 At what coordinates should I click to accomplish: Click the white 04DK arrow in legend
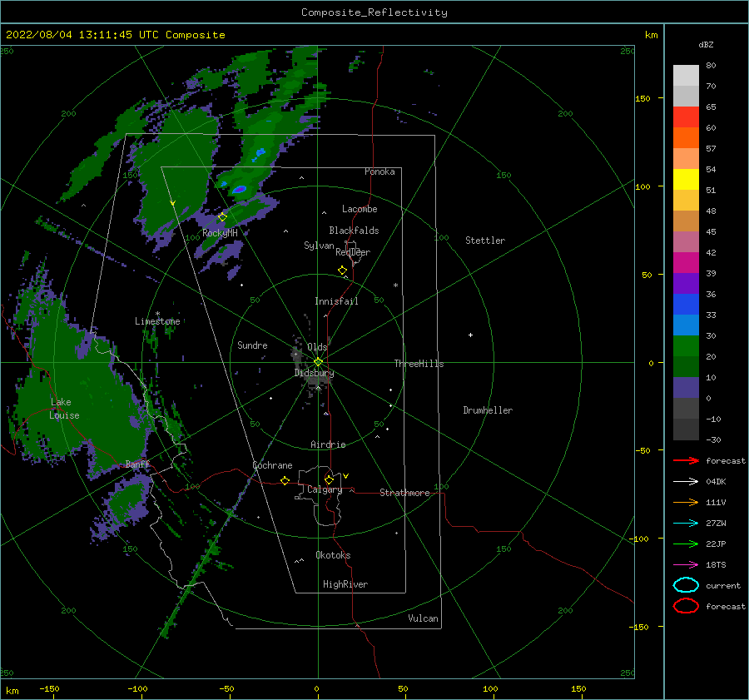point(686,481)
